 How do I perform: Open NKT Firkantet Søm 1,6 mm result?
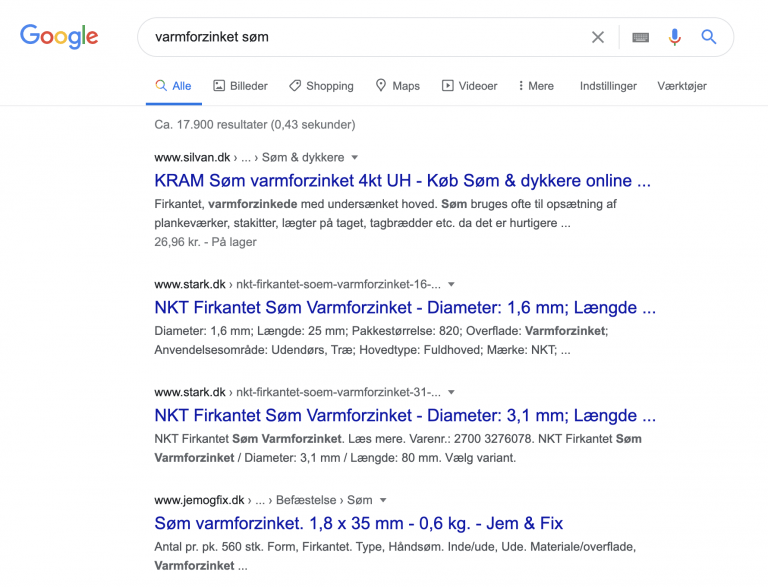point(405,307)
